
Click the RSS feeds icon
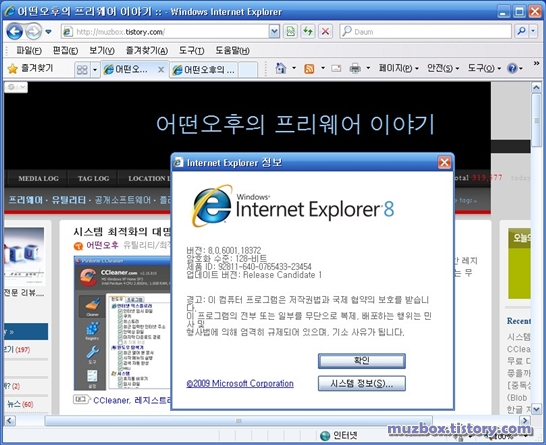tap(309, 69)
